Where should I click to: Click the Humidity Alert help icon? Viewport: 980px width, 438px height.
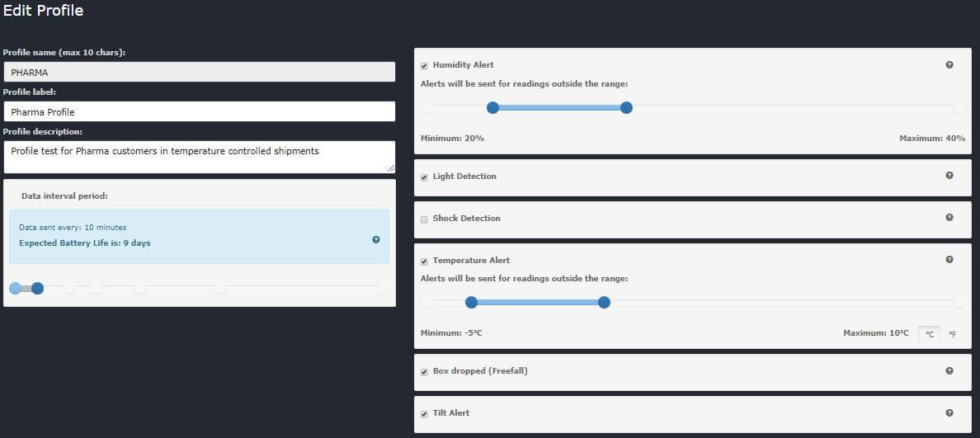(949, 65)
